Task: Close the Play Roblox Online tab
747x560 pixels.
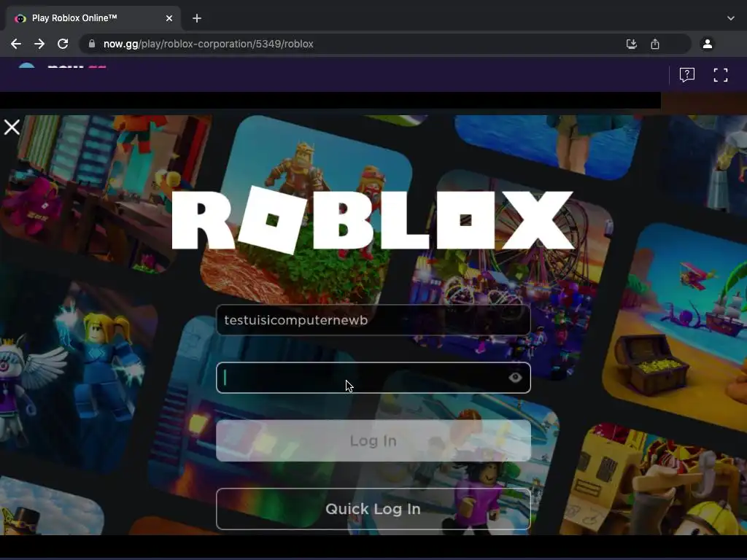Action: (x=169, y=18)
